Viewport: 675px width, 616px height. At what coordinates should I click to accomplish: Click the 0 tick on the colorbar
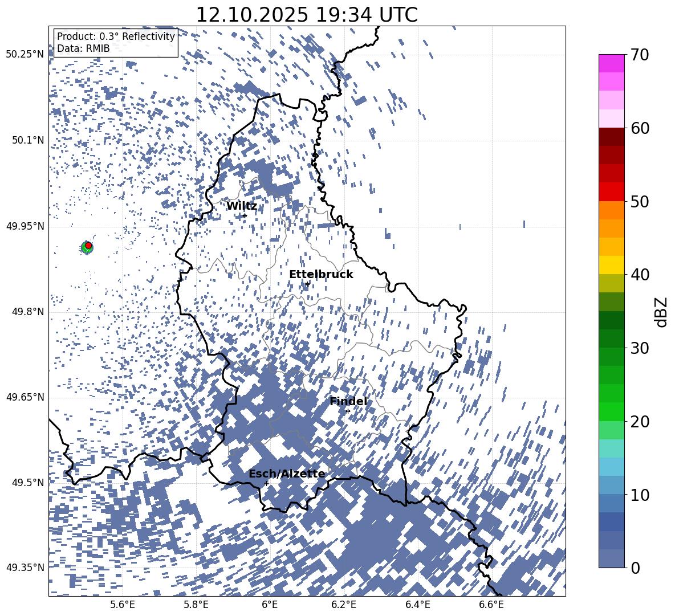pyautogui.click(x=635, y=568)
